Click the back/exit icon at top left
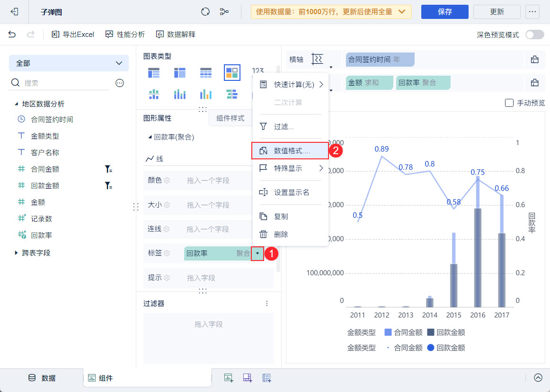 click(14, 12)
